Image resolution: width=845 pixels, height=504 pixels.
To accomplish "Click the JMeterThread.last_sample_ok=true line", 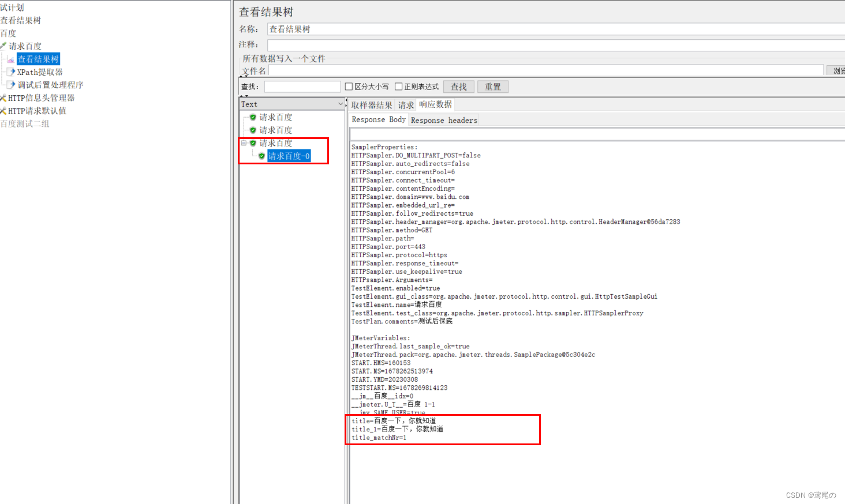I will click(x=410, y=346).
